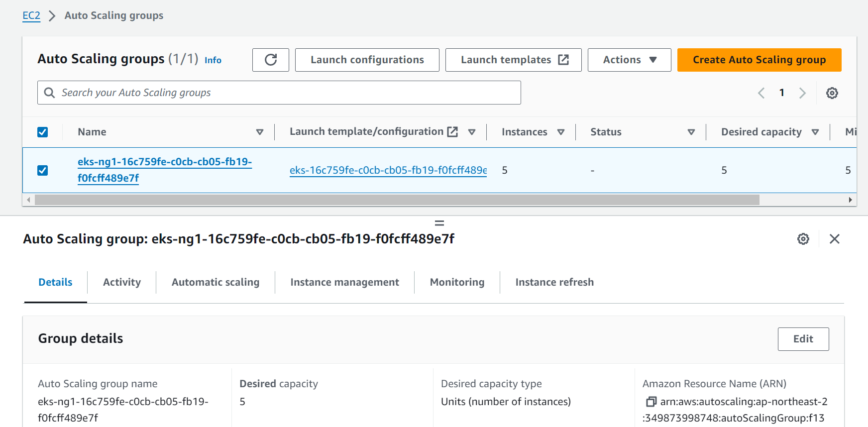Sort by Launch template/configuration column arrow
The image size is (868, 427).
pyautogui.click(x=472, y=132)
